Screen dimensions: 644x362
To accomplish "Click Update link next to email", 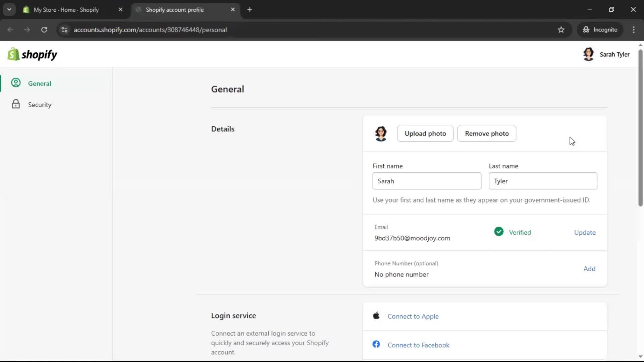I will (x=585, y=233).
